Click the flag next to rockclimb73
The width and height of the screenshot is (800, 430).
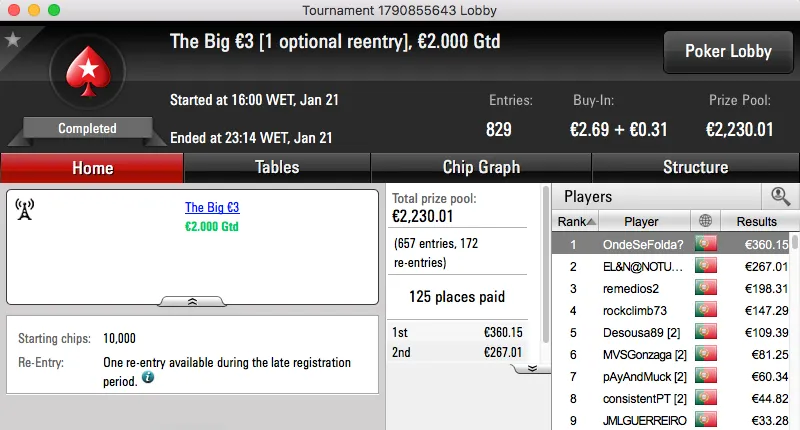pyautogui.click(x=706, y=310)
